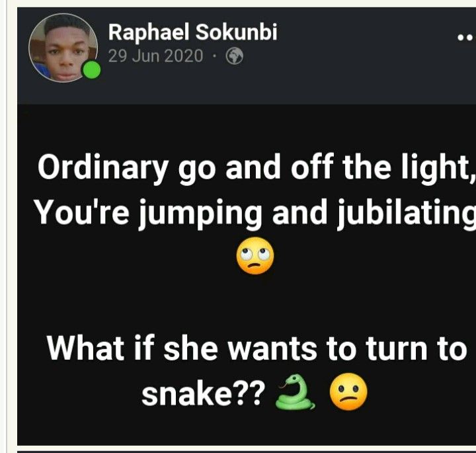Click the word "jubilating" in the post
The height and width of the screenshot is (453, 476).
tap(407, 214)
